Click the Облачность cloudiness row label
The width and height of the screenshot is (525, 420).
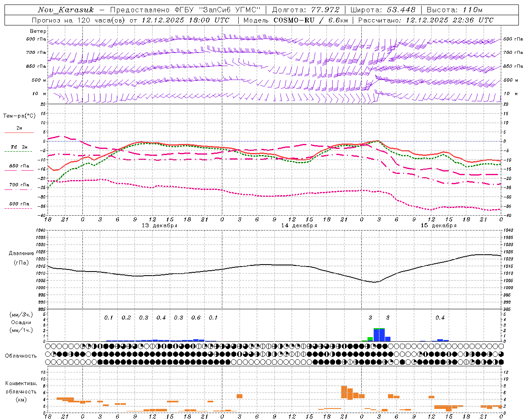(x=21, y=356)
